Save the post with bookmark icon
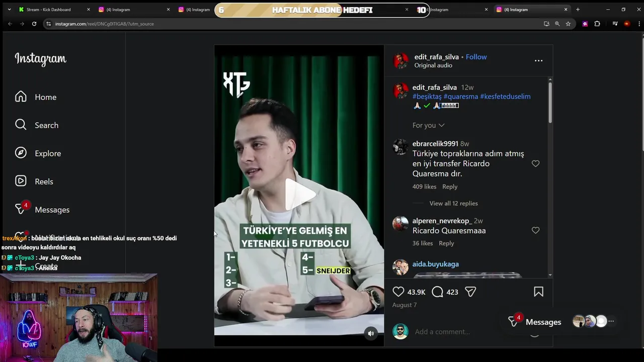 (538, 292)
